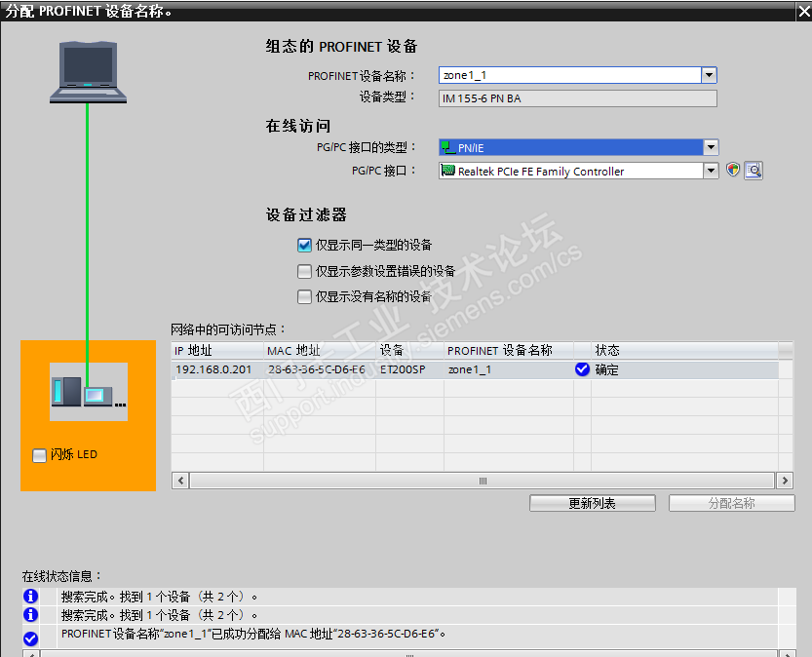The image size is (812, 657).
Task: Click the ET200SP device station icon
Action: [x=89, y=392]
